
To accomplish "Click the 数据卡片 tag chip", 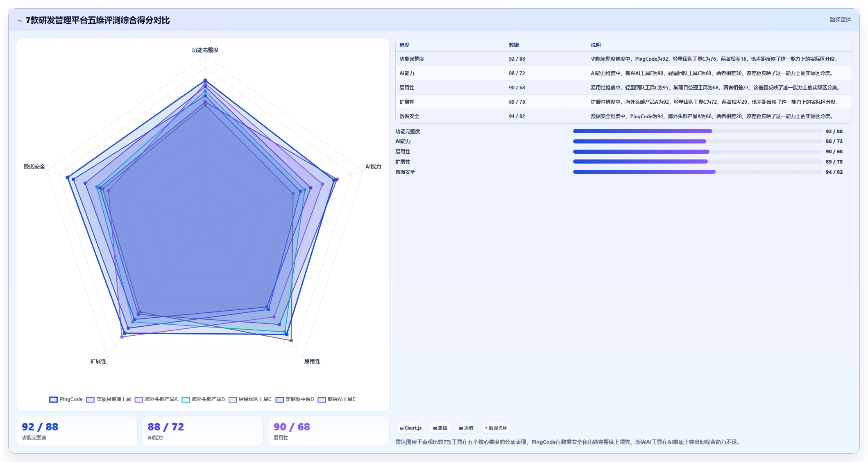I will [x=496, y=428].
